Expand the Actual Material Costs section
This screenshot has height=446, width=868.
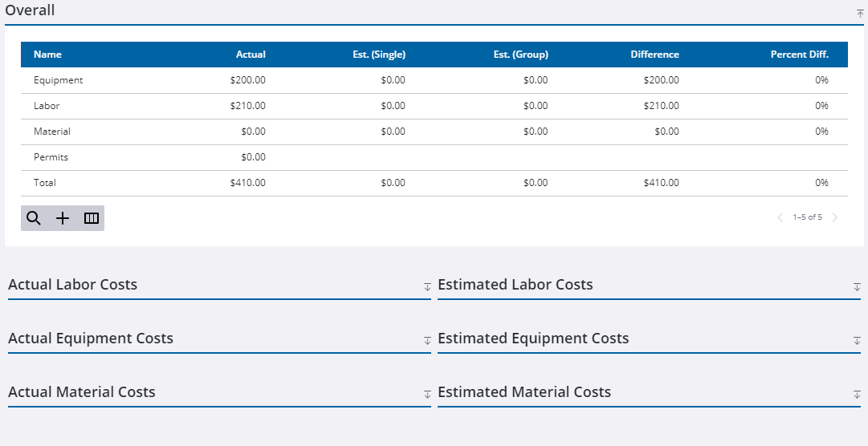(427, 395)
